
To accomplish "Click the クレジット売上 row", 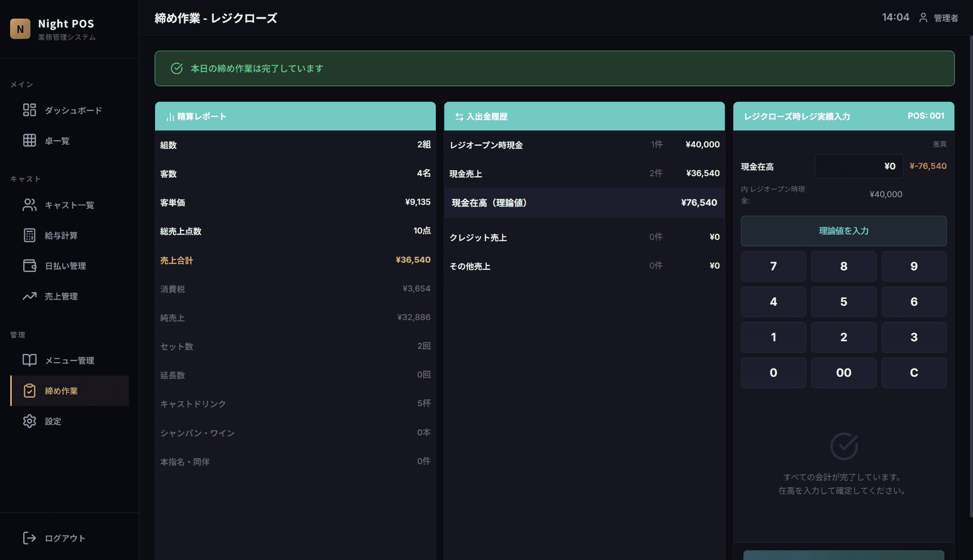I will [584, 237].
